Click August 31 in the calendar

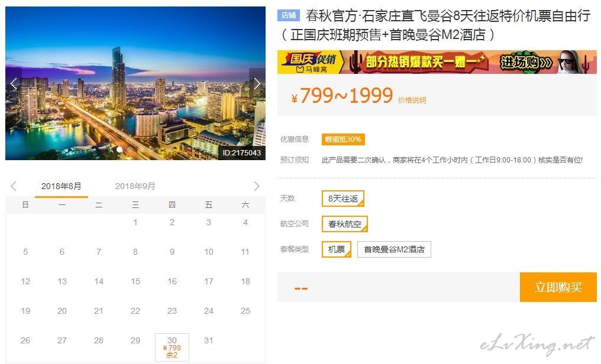[x=208, y=340]
